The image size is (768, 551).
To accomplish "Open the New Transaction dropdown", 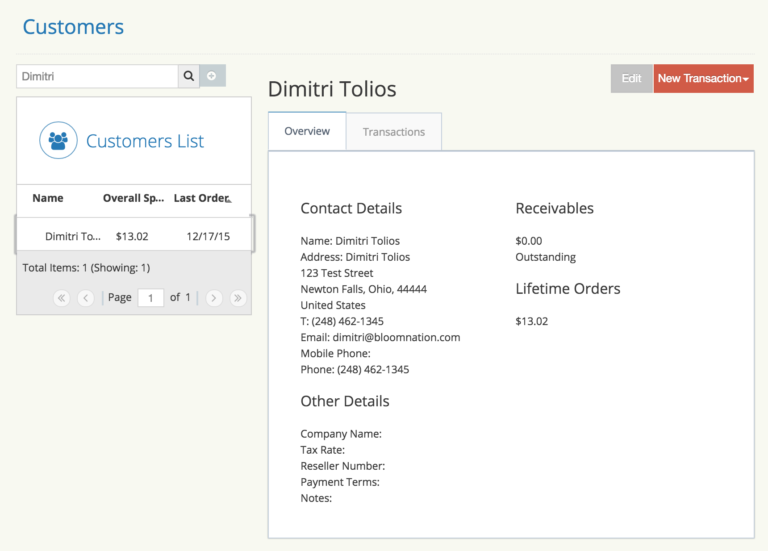I will (x=703, y=79).
